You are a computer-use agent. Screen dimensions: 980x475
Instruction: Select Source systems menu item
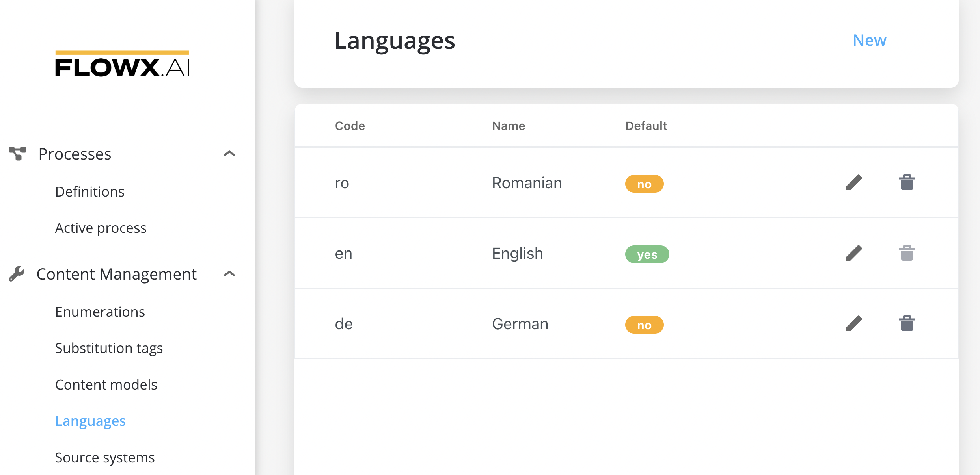click(105, 457)
